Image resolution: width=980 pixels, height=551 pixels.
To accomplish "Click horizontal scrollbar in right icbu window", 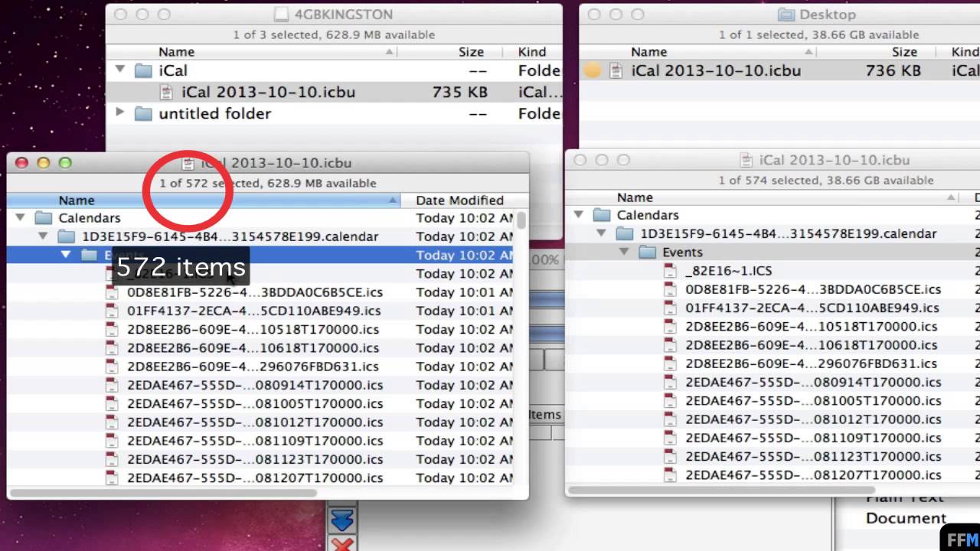I will 721,491.
